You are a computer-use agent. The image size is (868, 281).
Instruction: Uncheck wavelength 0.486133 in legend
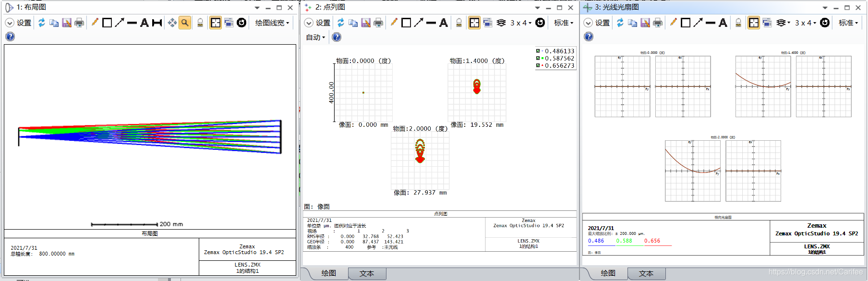[538, 51]
